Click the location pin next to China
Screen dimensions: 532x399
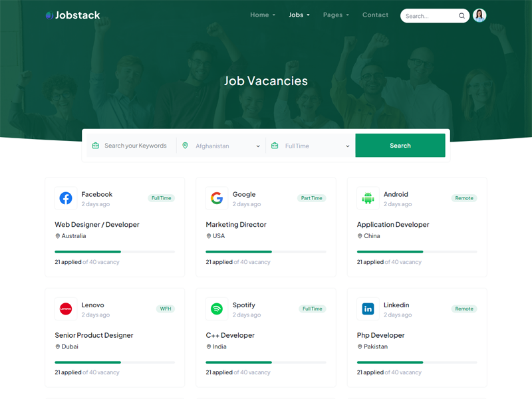click(x=360, y=236)
